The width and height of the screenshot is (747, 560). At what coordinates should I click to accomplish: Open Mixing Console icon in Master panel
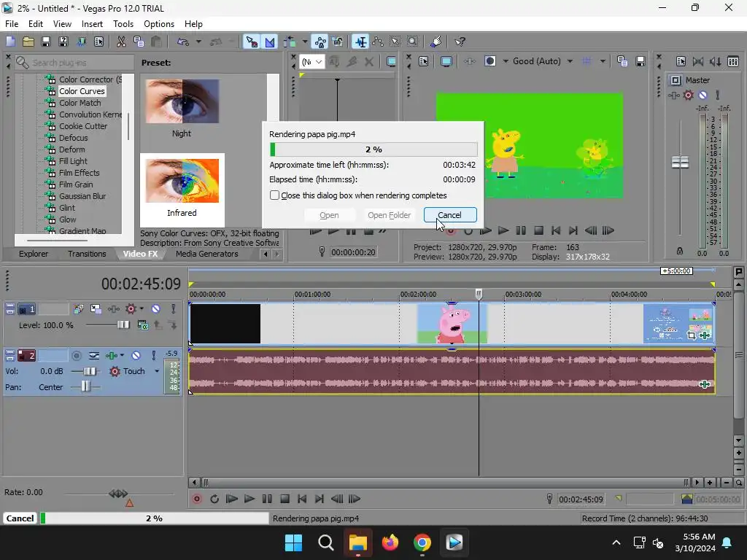733,61
